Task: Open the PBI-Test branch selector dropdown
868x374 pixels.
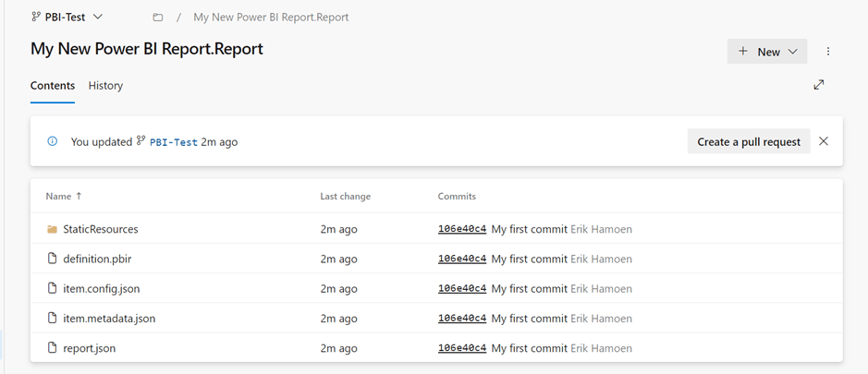Action: [x=67, y=18]
